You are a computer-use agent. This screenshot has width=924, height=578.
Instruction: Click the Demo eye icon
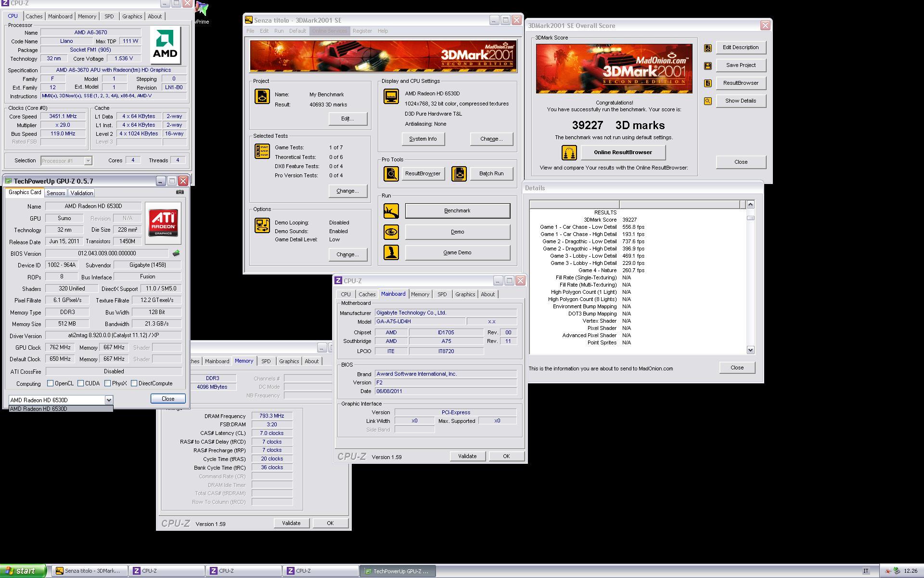(x=391, y=232)
